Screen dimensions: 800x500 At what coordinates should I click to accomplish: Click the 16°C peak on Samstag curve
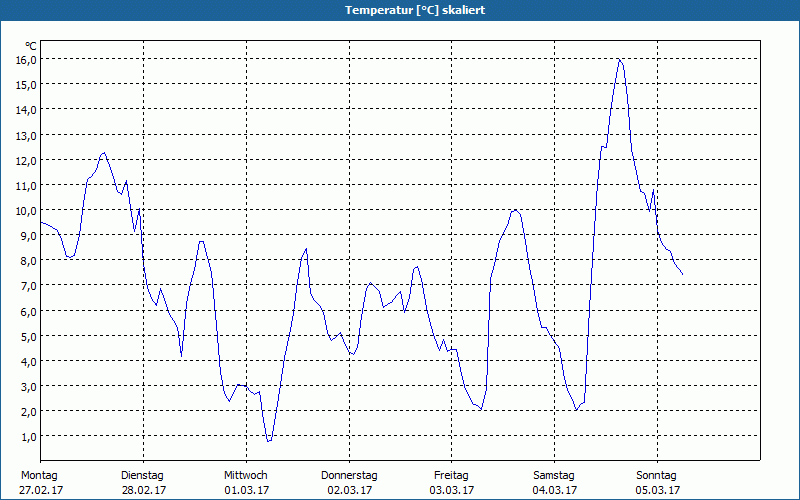click(x=619, y=59)
